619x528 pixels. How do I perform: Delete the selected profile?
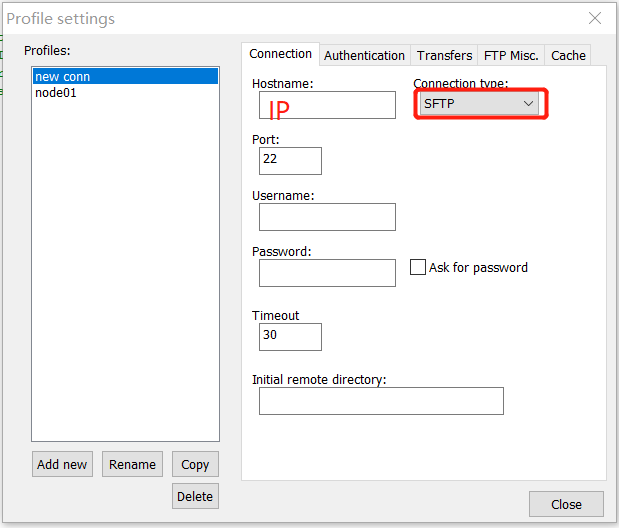click(x=195, y=496)
